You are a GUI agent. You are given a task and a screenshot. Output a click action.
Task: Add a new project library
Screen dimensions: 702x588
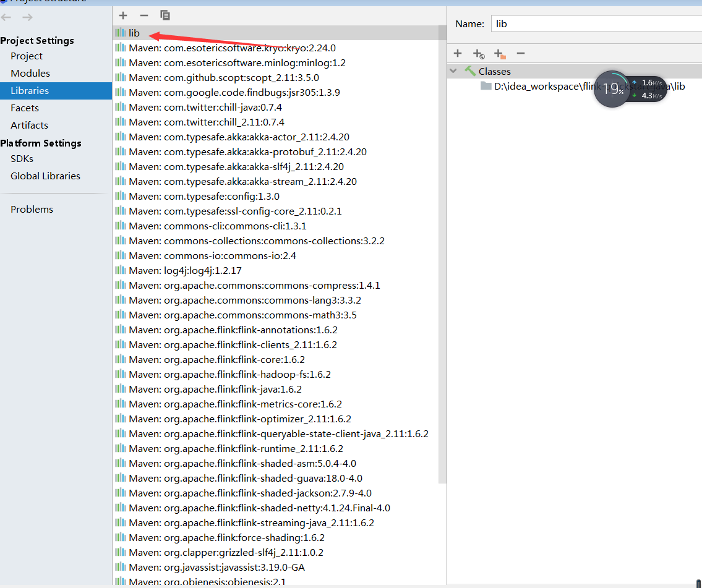(123, 15)
